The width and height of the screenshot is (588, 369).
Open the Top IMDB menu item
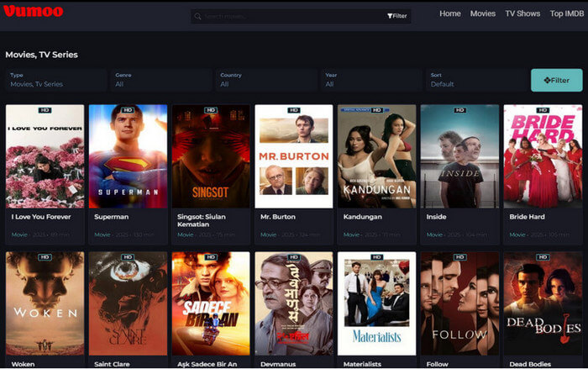click(x=567, y=13)
